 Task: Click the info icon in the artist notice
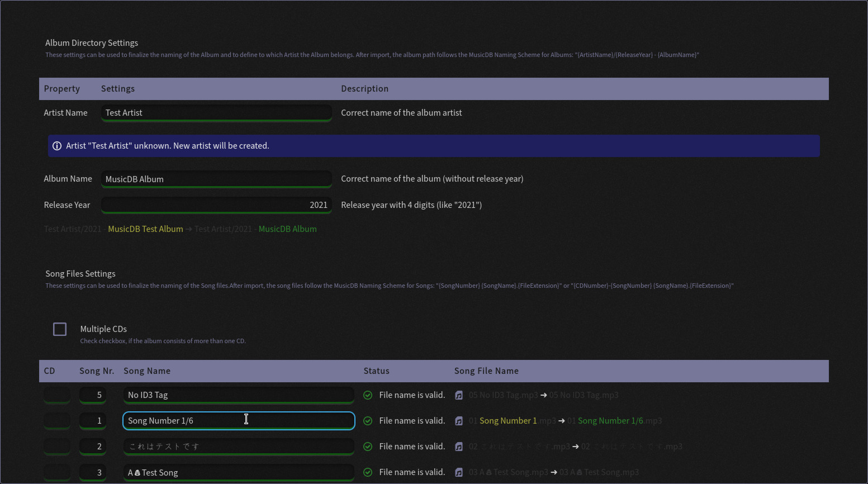(x=57, y=146)
